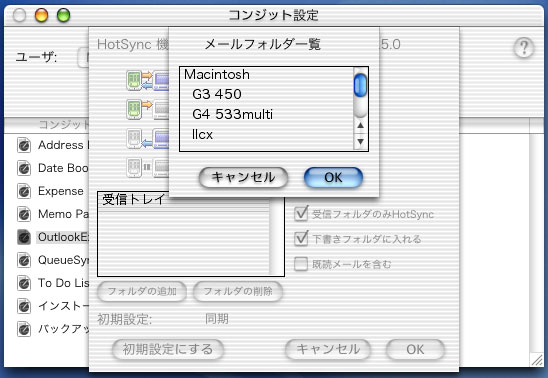Click the scroll up arrow in the folder list
This screenshot has width=548, height=378.
[361, 125]
